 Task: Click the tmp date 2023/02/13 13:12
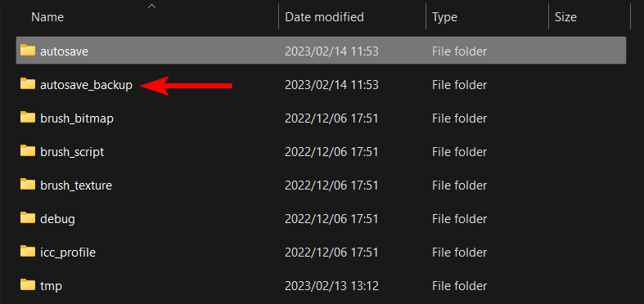331,285
